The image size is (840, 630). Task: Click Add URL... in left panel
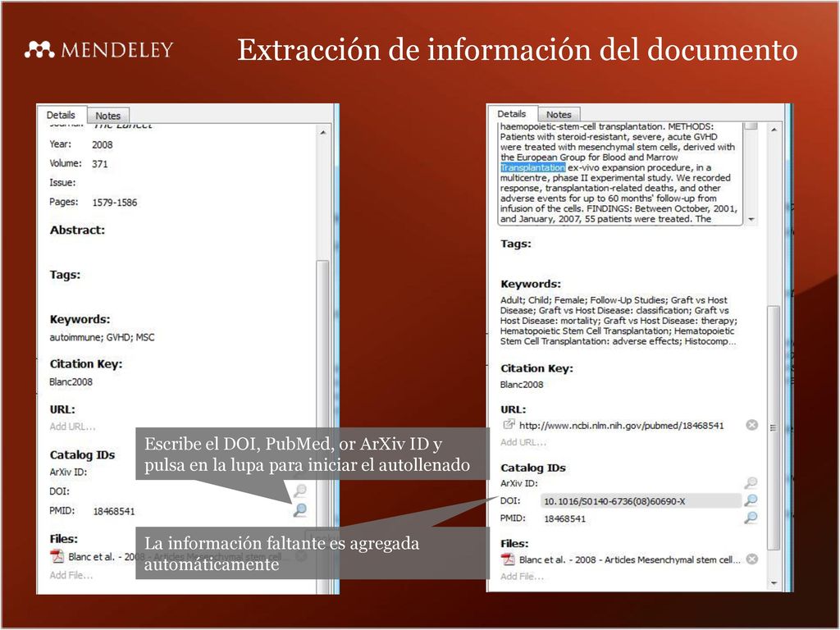point(72,427)
